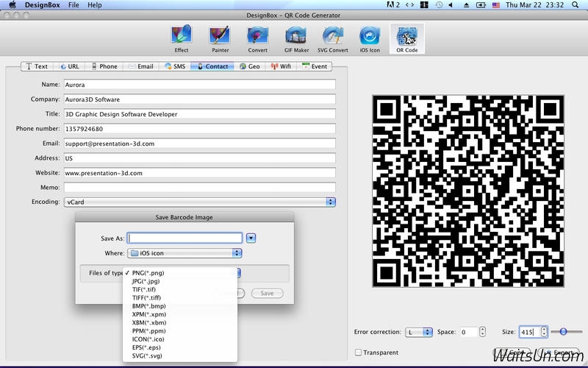
Task: Switch to the Event tab
Action: pos(315,66)
